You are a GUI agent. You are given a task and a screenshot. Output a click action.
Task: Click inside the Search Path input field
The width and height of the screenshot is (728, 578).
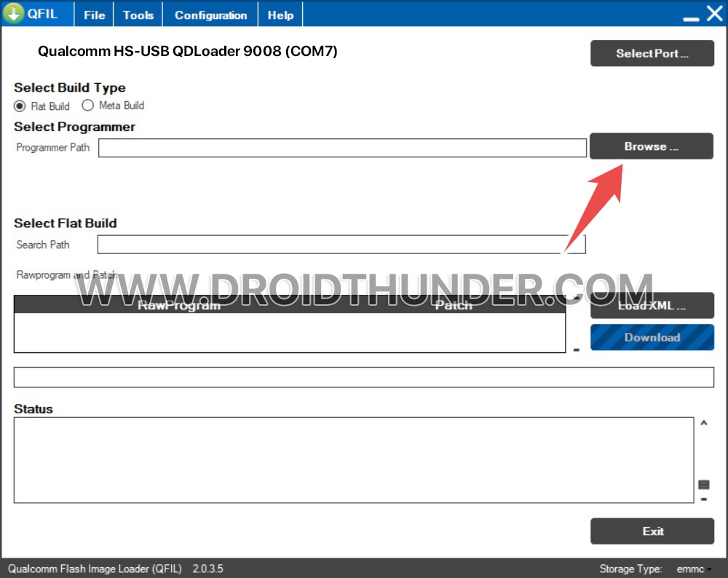pos(342,245)
